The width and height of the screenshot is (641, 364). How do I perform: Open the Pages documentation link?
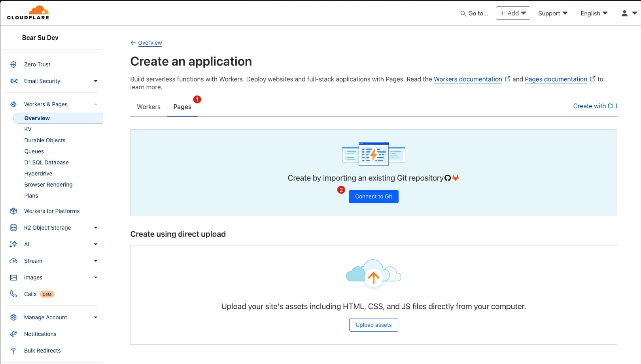tap(556, 79)
